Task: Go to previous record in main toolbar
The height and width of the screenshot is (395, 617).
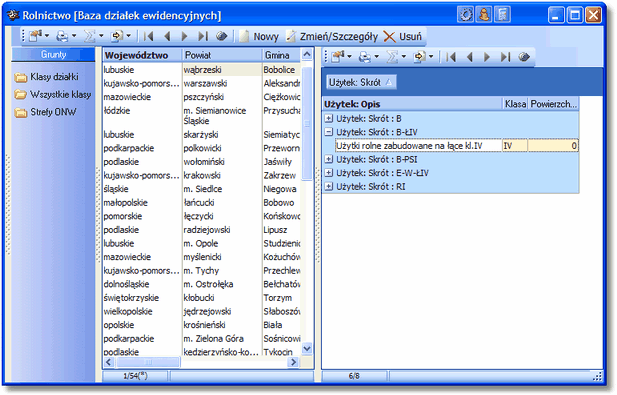Action: [167, 36]
